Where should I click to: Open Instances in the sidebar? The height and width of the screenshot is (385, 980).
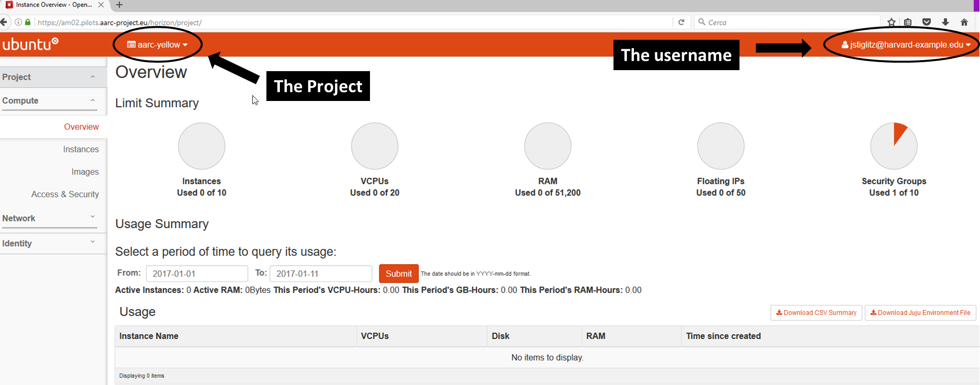(x=81, y=149)
